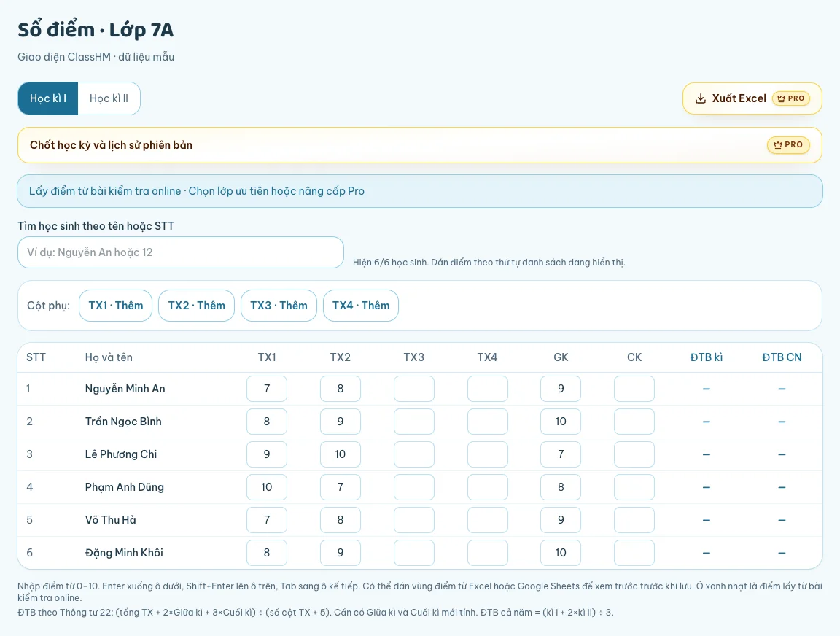The height and width of the screenshot is (636, 840).
Task: Click the TX3 · Thêm button
Action: tap(279, 306)
